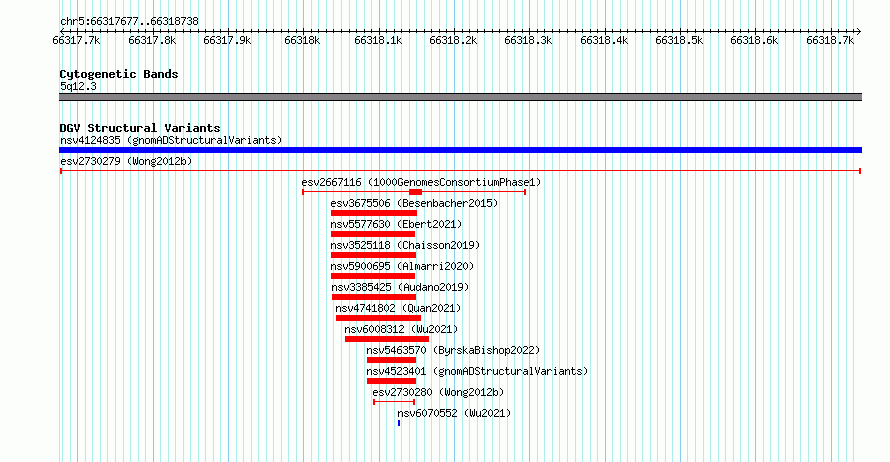Click red bar under nsv6008312
This screenshot has height=462, width=890.
[x=387, y=339]
